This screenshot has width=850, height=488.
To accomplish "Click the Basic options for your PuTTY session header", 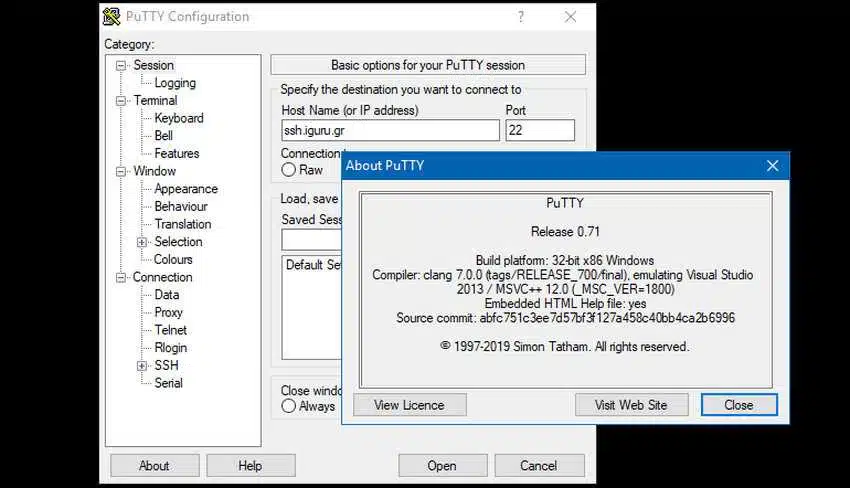I will 428,65.
